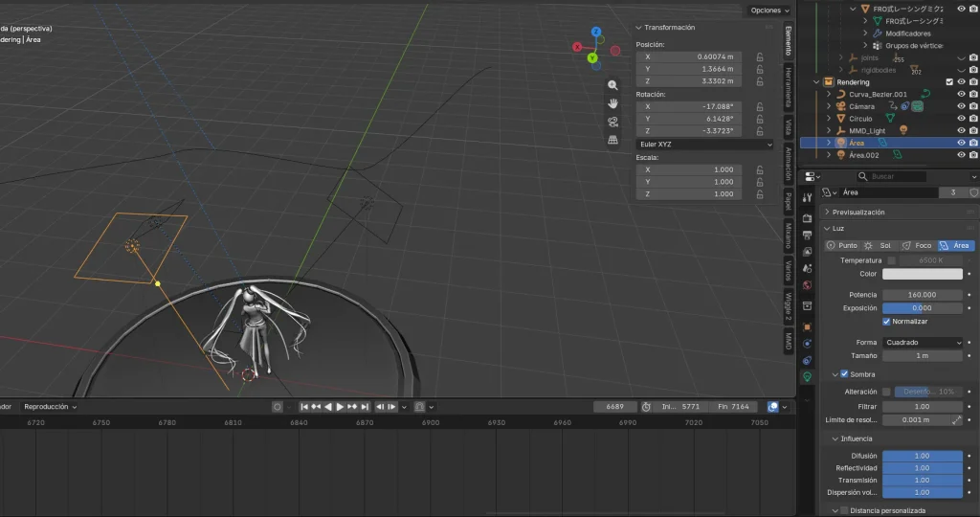The image size is (980, 517).
Task: Jump to the timeline end frame
Action: click(x=365, y=407)
